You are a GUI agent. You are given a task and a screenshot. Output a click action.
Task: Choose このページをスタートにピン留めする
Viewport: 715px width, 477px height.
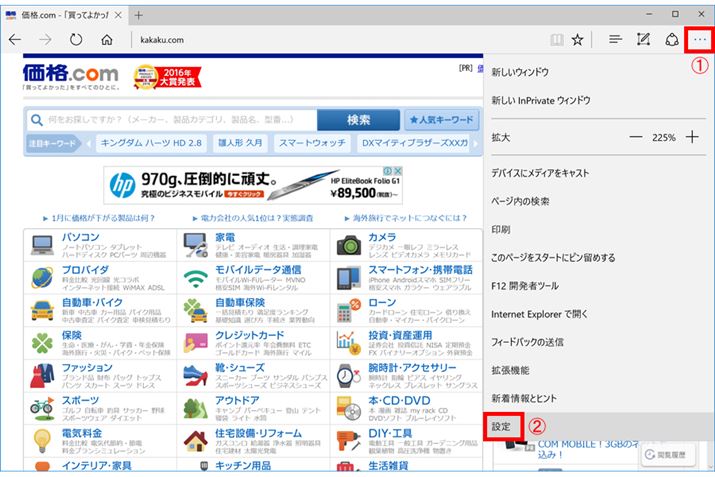click(553, 258)
